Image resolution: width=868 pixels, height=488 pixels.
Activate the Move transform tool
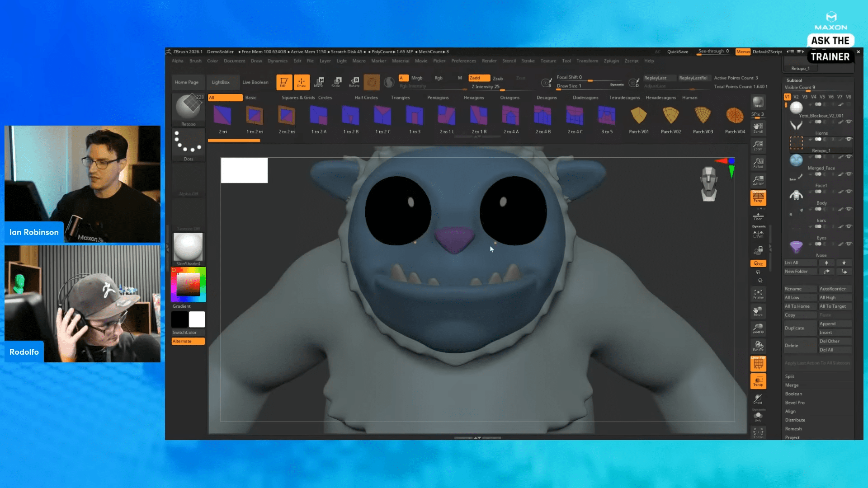pyautogui.click(x=319, y=82)
